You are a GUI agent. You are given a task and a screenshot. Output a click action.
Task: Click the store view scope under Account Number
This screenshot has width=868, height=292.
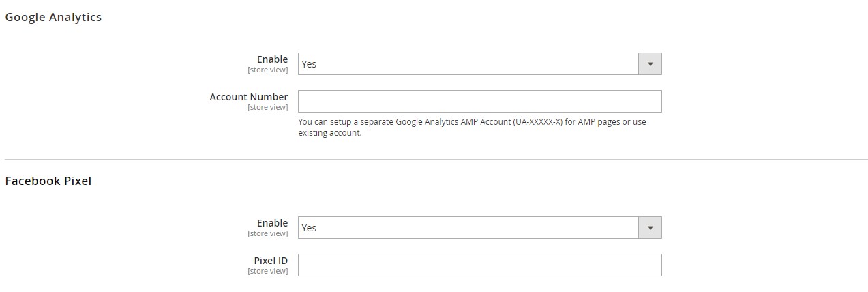coord(267,107)
